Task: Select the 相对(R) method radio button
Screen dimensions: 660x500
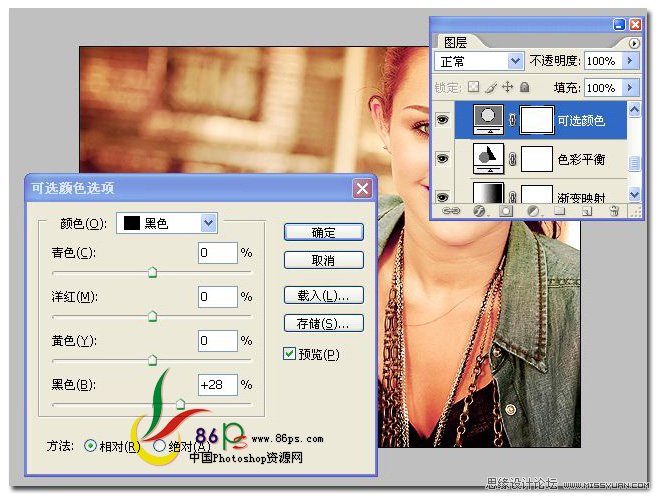Action: click(x=90, y=445)
